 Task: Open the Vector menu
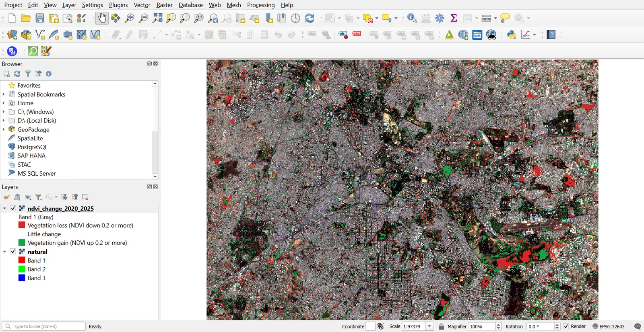[142, 5]
